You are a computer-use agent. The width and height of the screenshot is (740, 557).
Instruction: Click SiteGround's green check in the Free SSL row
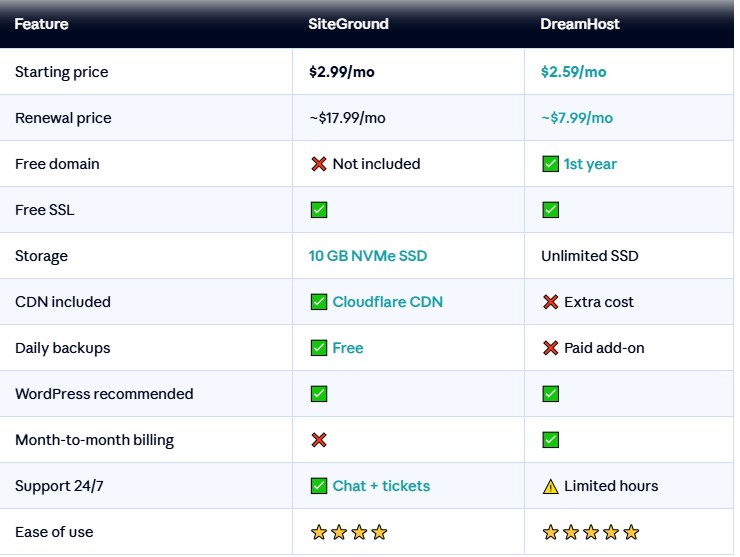coord(319,210)
